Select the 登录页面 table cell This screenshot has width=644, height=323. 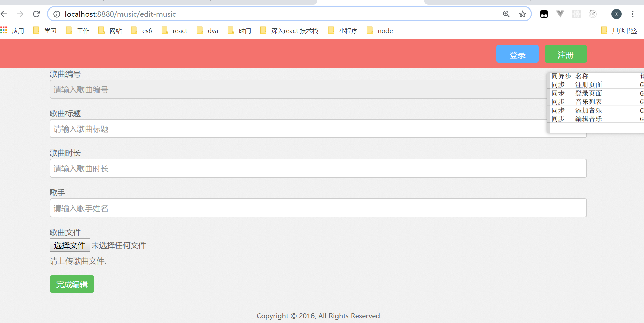[x=606, y=93]
